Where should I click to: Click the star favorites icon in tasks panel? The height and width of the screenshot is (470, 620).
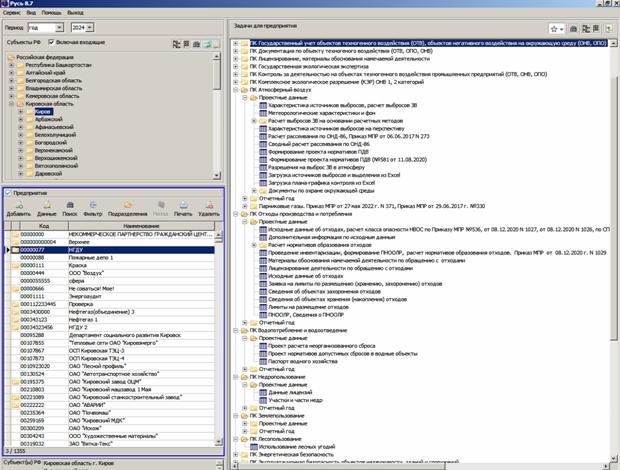click(554, 30)
